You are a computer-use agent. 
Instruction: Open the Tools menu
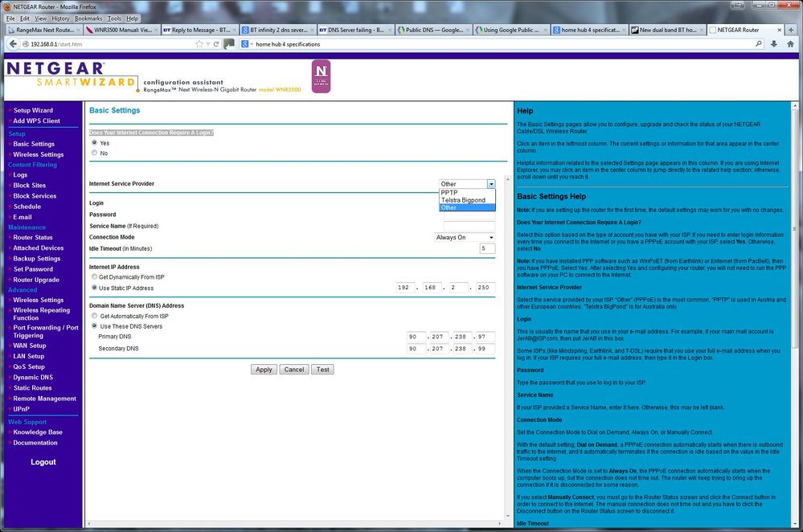[114, 18]
